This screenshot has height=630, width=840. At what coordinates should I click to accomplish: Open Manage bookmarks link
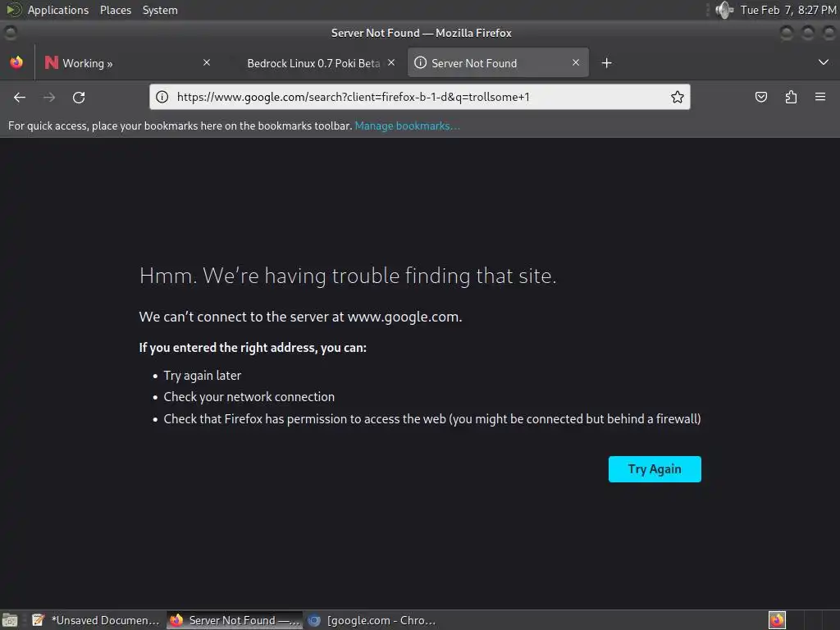407,126
